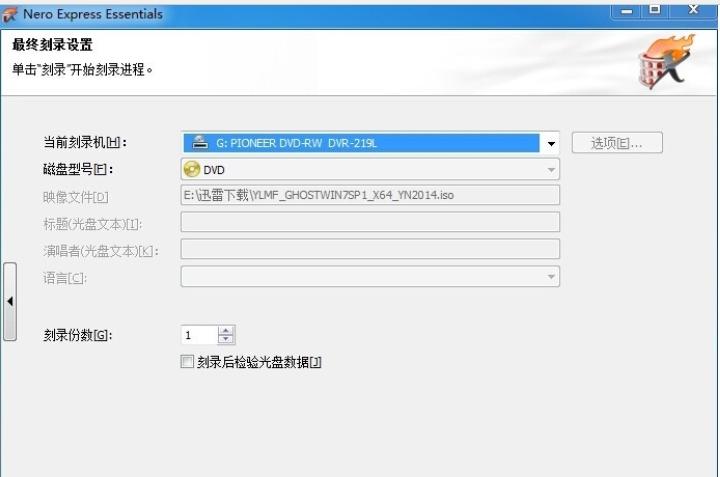
Task: Increase 刻录份数 with up arrow
Action: pyautogui.click(x=226, y=331)
